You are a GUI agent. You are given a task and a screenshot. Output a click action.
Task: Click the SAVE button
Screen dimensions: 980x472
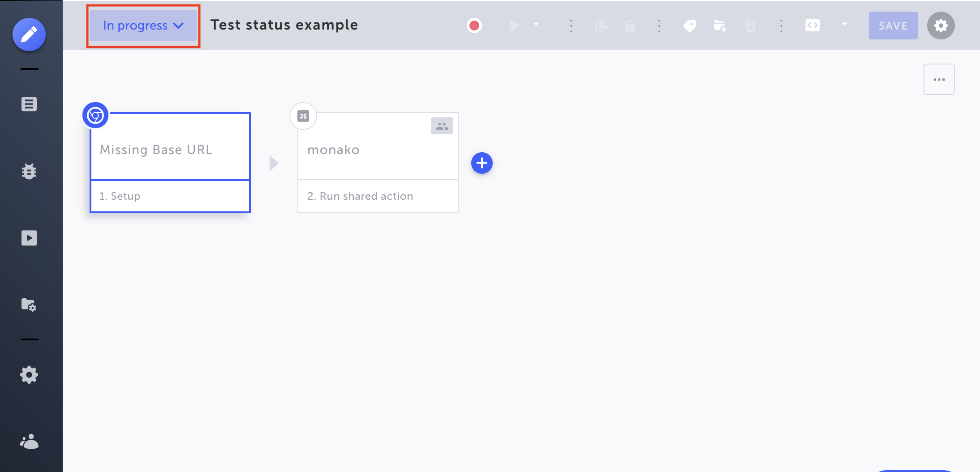point(893,26)
